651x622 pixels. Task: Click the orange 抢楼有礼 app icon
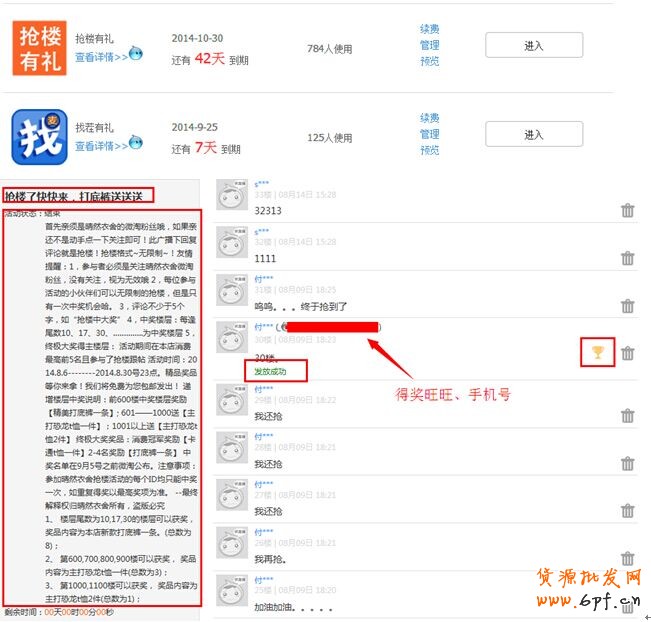click(x=39, y=47)
